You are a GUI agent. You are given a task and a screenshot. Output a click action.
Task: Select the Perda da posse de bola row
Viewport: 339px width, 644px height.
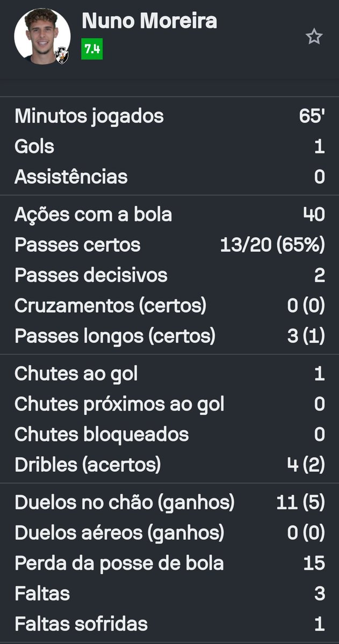pos(169,563)
